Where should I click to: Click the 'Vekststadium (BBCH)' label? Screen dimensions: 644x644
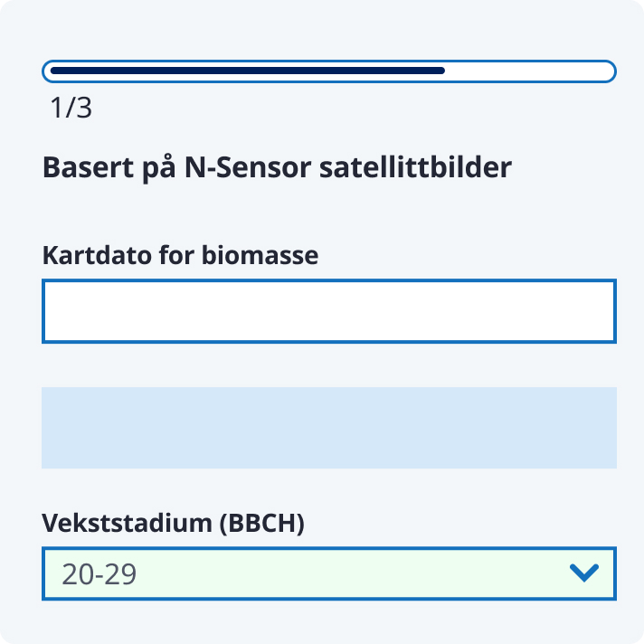coord(173,523)
